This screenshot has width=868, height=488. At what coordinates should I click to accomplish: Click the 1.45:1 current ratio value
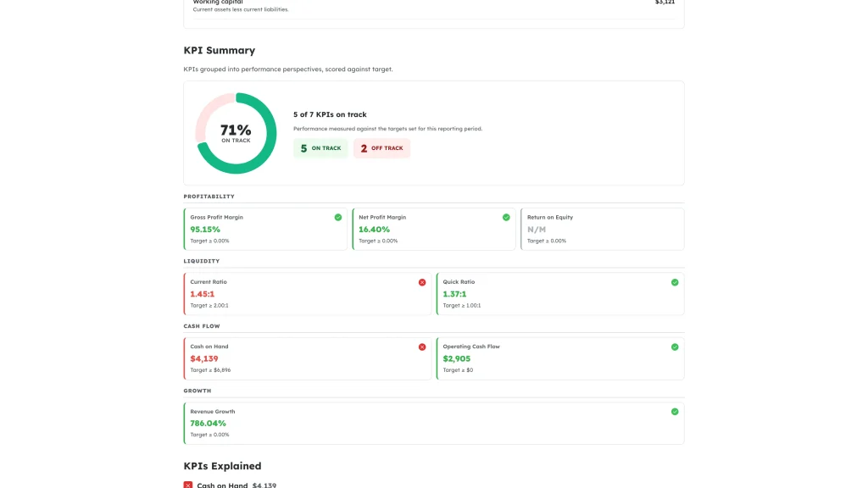pyautogui.click(x=202, y=294)
